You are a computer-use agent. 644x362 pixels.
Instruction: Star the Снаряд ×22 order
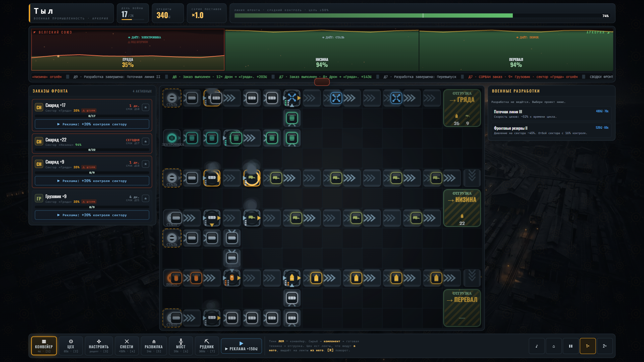146,141
